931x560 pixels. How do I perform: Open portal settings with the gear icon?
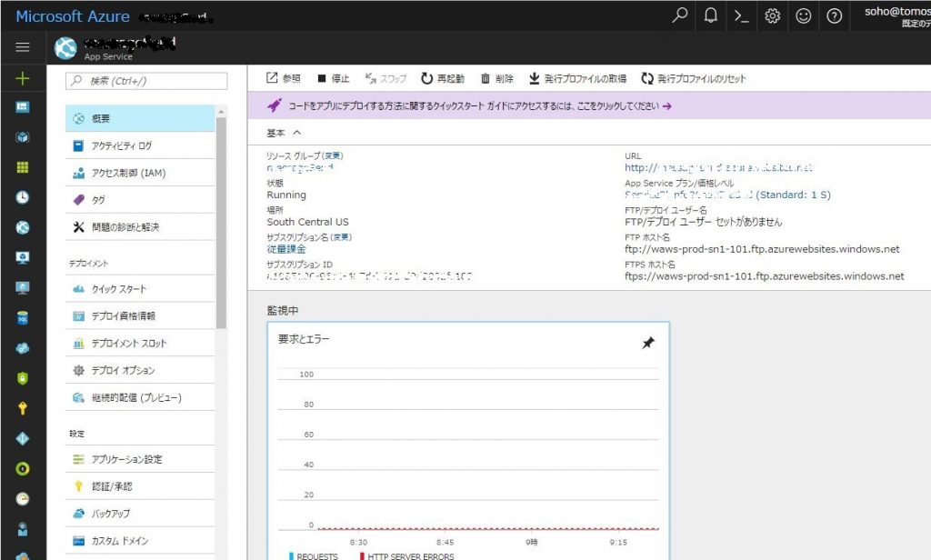click(x=772, y=15)
